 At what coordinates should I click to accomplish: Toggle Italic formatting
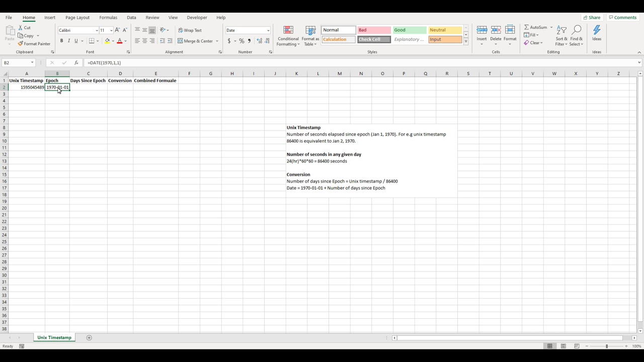(68, 41)
